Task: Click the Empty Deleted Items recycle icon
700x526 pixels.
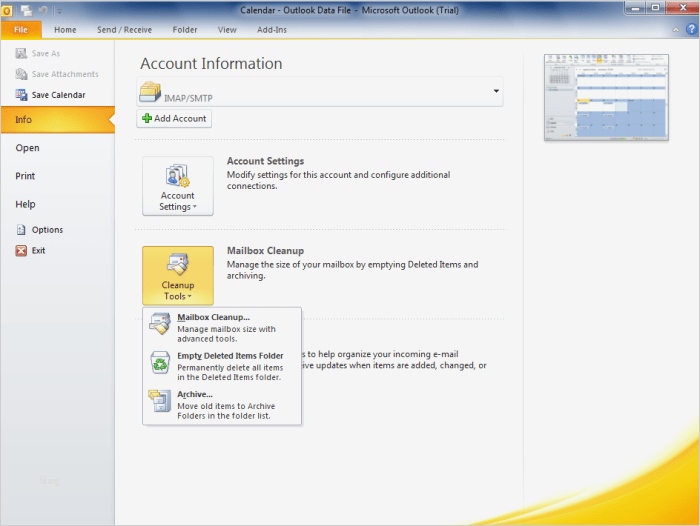Action: 160,363
